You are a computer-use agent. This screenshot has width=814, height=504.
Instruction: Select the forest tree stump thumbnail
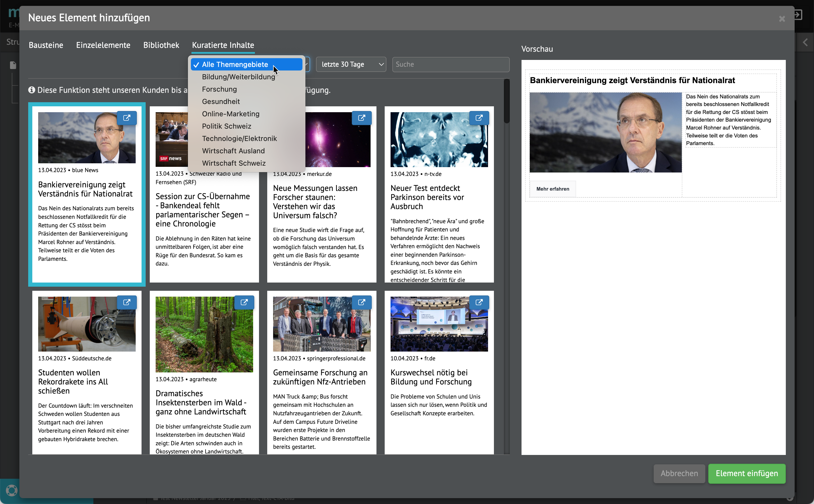pyautogui.click(x=204, y=334)
